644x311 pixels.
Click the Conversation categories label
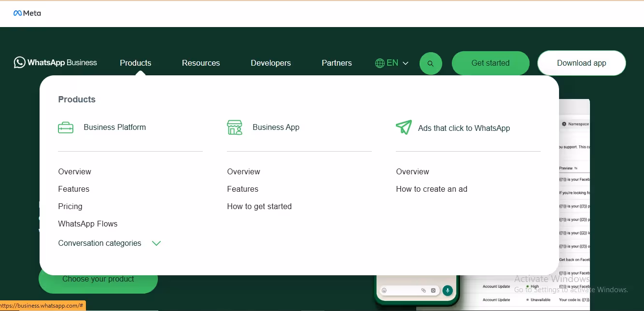click(x=100, y=243)
